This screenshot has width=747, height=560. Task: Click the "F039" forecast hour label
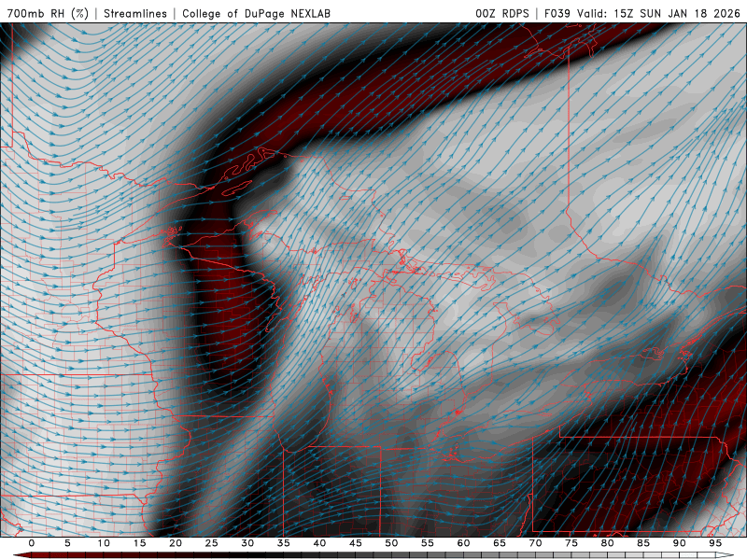tap(557, 13)
